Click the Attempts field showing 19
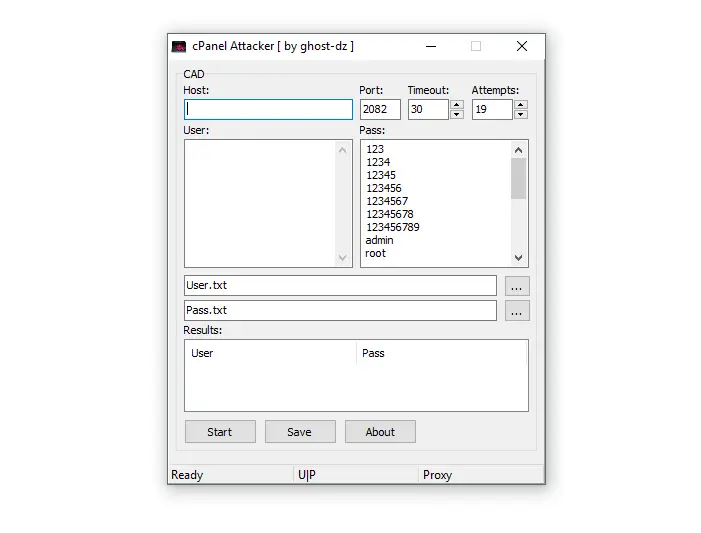The width and height of the screenshot is (701, 533). pos(492,110)
